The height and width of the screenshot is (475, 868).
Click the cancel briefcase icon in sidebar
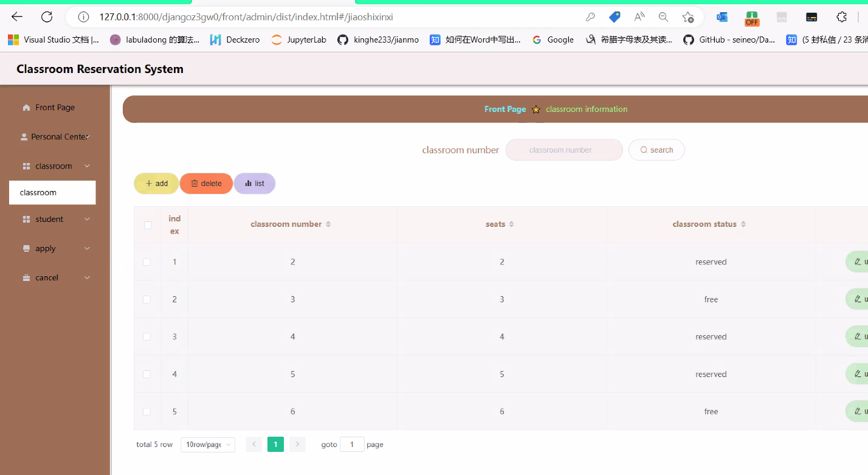click(x=26, y=277)
